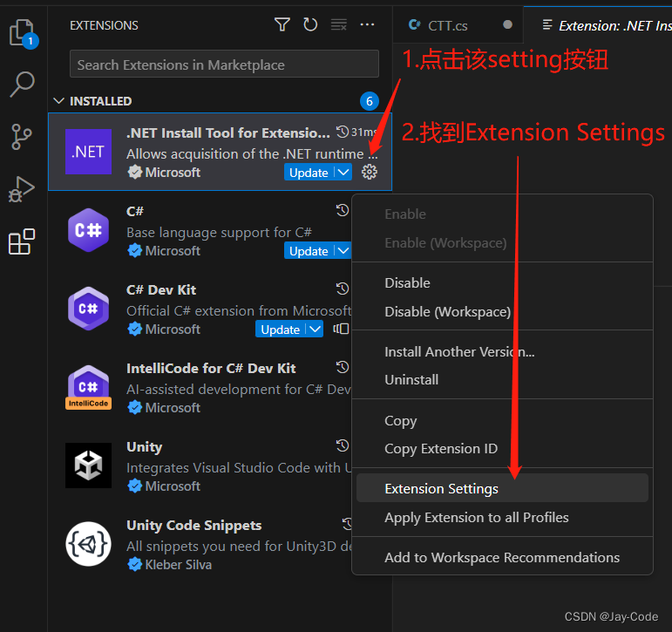Click the history icon on C# Dev Kit
Screen dimensions: 672x632
click(x=343, y=289)
